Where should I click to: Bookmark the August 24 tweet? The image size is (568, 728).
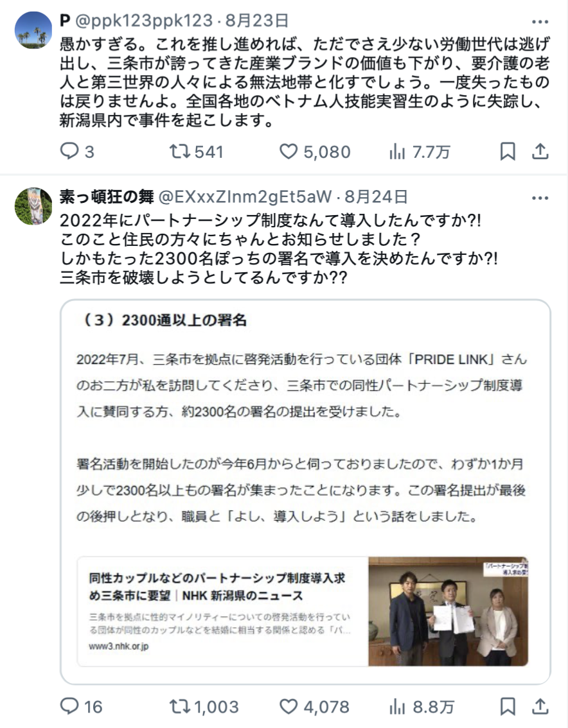click(508, 707)
